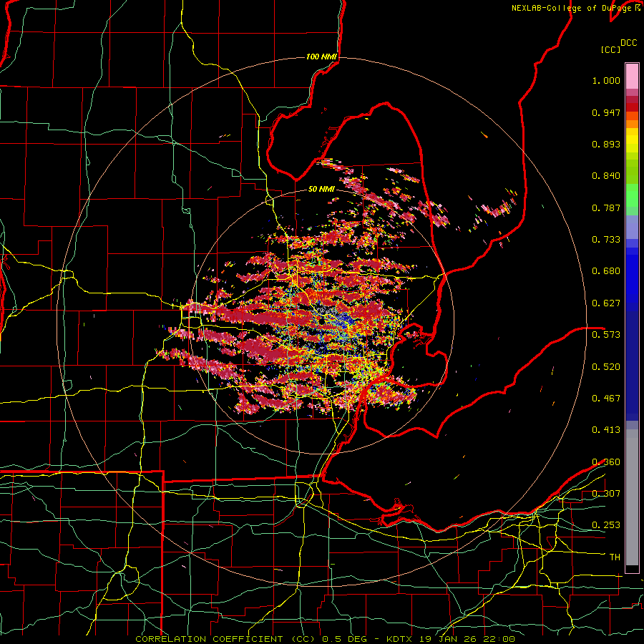Click the 0.627 legend value

point(606,303)
